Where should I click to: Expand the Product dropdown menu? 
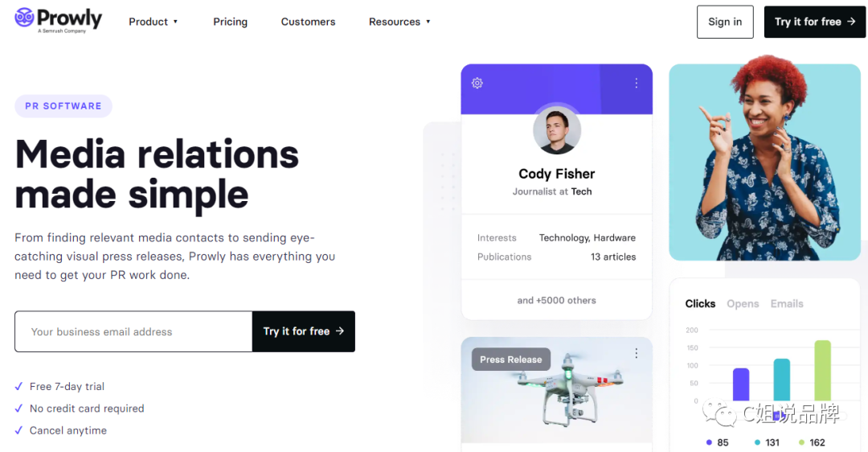[154, 22]
